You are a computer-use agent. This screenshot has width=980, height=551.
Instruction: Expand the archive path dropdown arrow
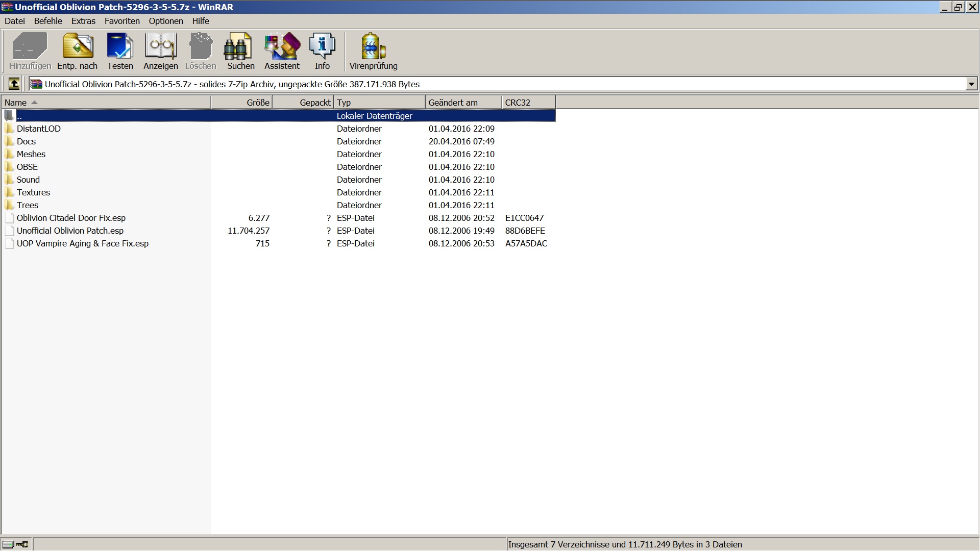971,84
